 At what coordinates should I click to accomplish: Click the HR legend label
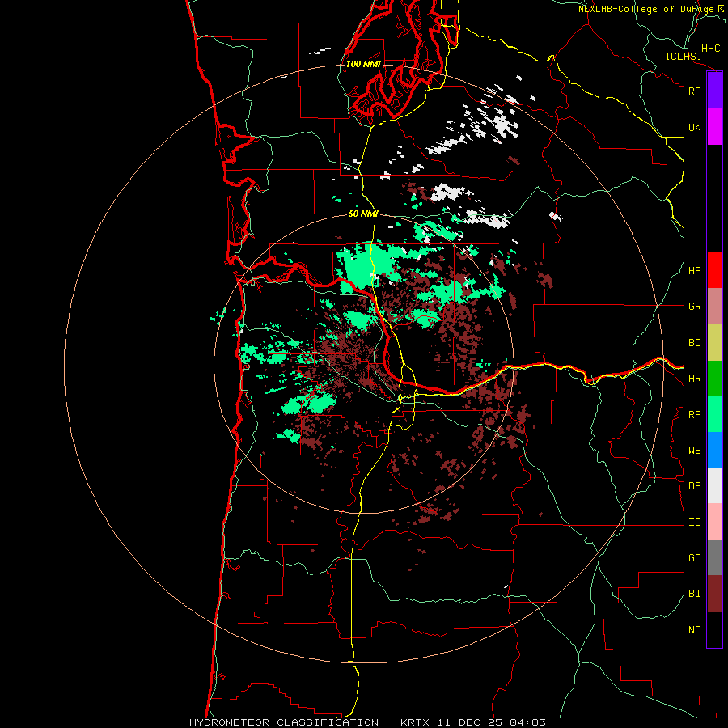coord(695,379)
